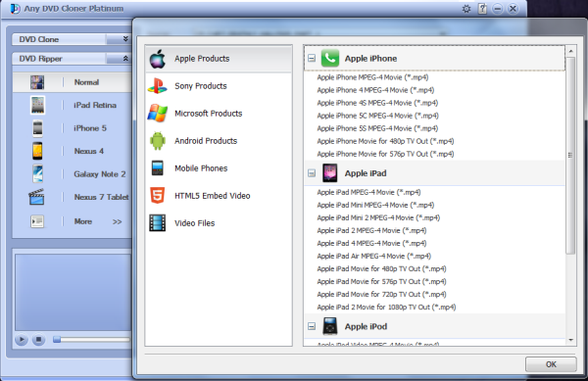
Task: Click the iPad Retina device icon
Action: tap(37, 105)
